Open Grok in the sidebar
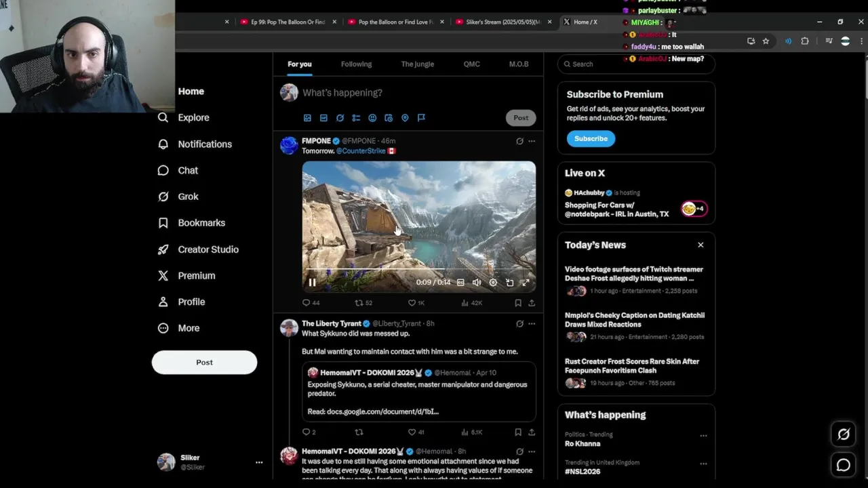The height and width of the screenshot is (488, 868). coord(178,197)
